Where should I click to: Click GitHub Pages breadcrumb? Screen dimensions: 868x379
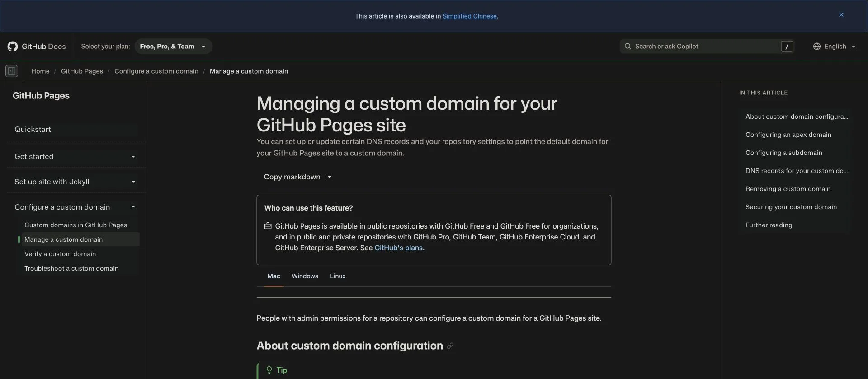(82, 71)
